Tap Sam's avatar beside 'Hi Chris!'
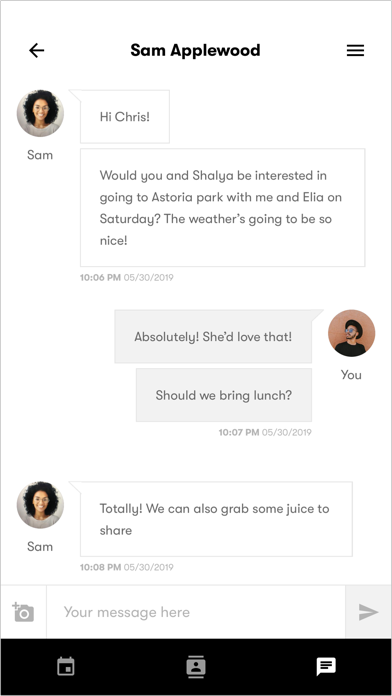 point(40,113)
